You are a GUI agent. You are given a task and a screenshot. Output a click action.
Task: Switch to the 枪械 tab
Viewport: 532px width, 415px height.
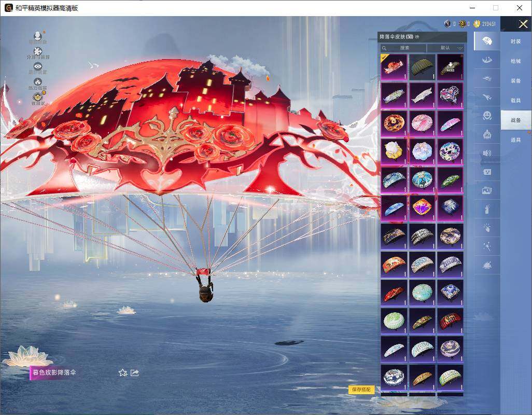coord(516,61)
